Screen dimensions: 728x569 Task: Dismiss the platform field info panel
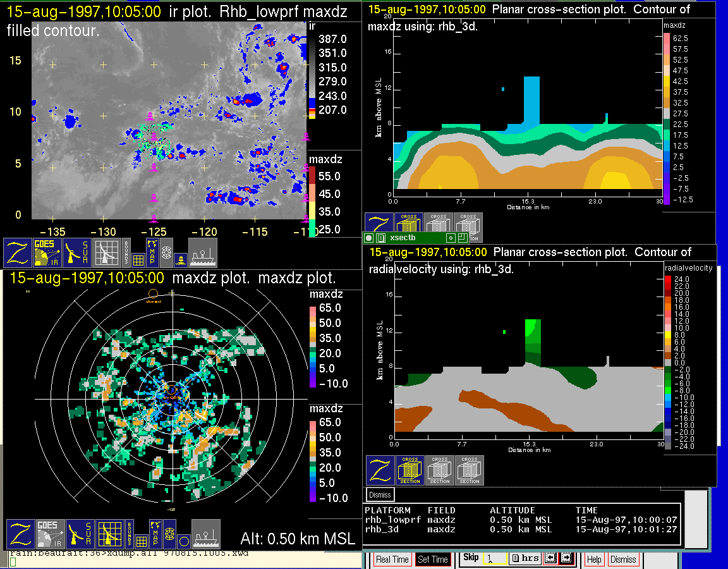coord(380,494)
